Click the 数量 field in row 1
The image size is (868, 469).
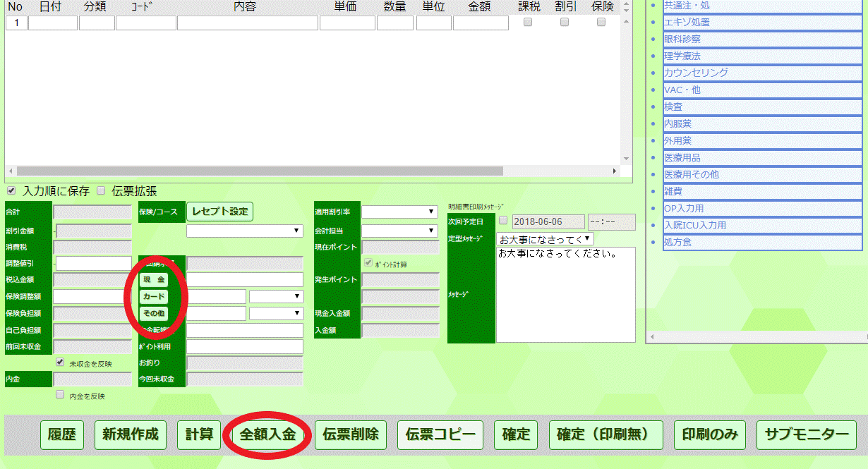[395, 23]
